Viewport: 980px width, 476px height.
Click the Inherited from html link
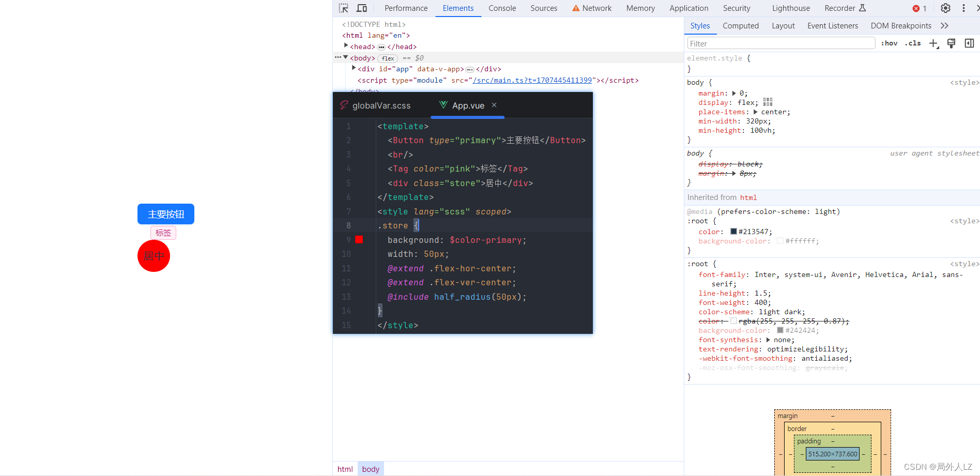(748, 197)
